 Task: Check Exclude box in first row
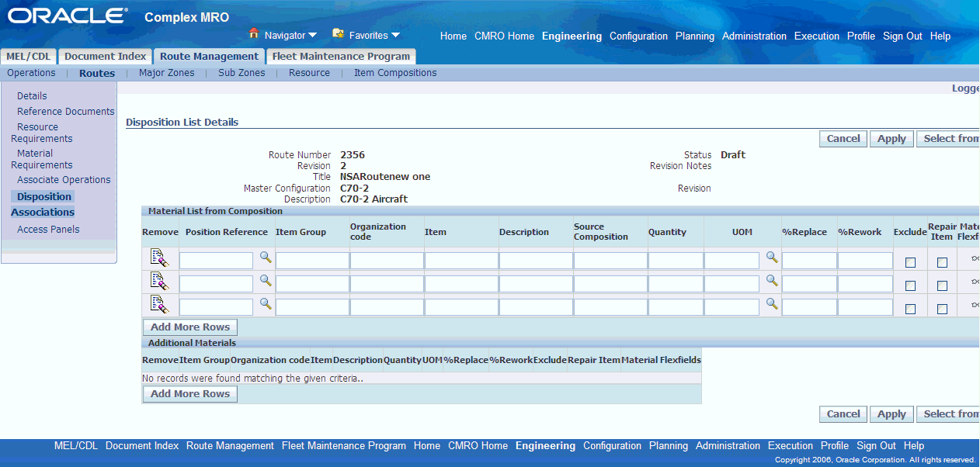910,263
